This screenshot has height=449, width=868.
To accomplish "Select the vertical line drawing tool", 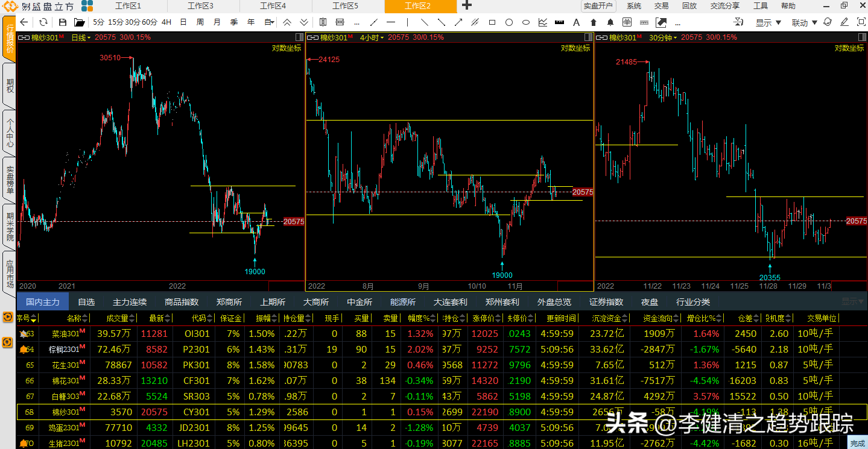I will pyautogui.click(x=408, y=22).
